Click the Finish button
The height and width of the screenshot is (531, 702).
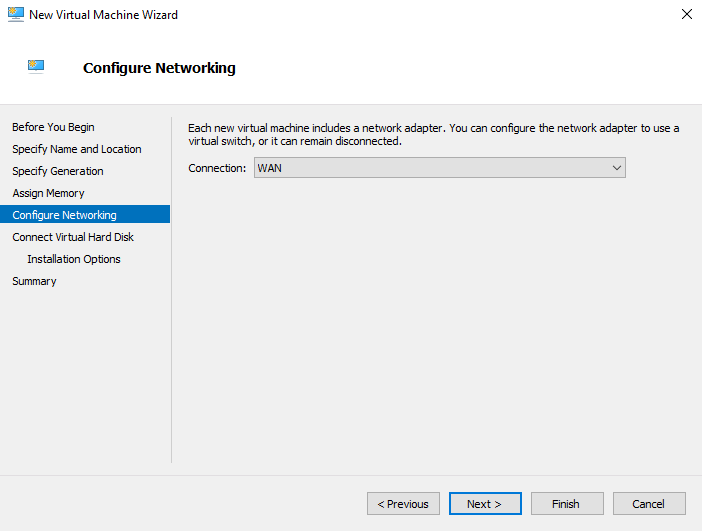[x=566, y=504]
